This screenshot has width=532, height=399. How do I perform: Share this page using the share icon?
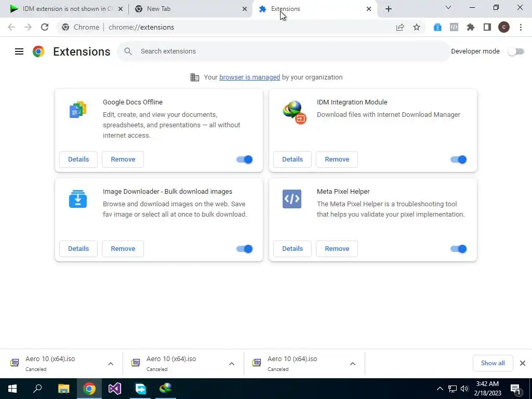tap(400, 27)
